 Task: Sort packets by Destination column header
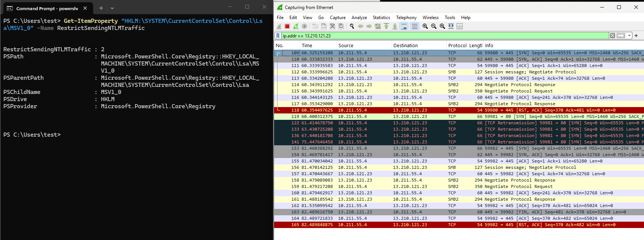pos(419,45)
